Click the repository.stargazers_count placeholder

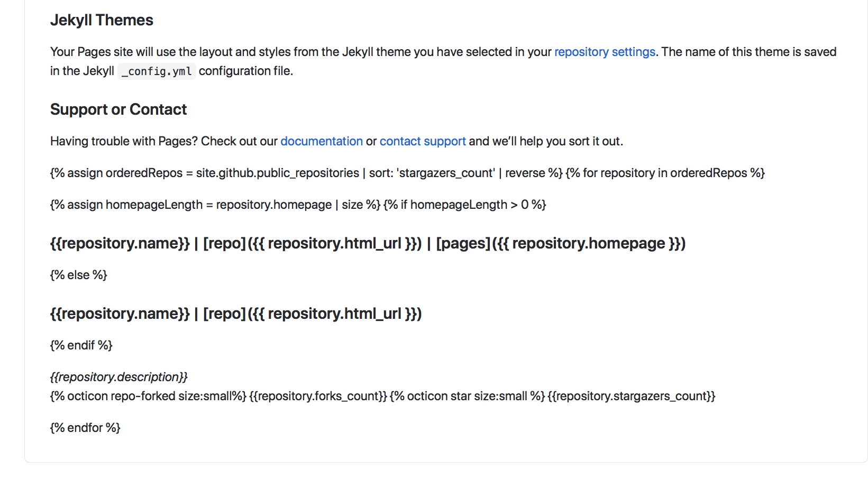point(632,396)
